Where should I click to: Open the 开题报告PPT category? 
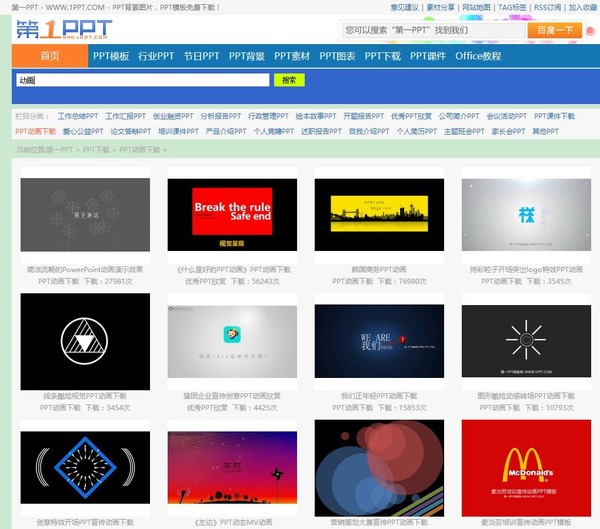[x=364, y=116]
